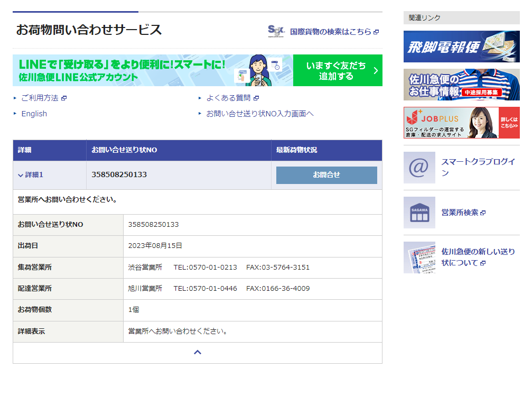Open the JOBPLUS recruitment banner
Image resolution: width=532 pixels, height=405 pixels.
461,123
